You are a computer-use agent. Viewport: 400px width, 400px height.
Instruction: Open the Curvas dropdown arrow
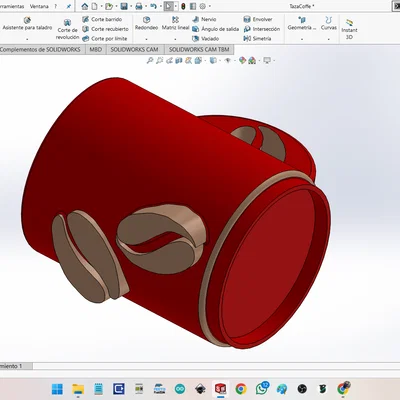click(x=329, y=39)
